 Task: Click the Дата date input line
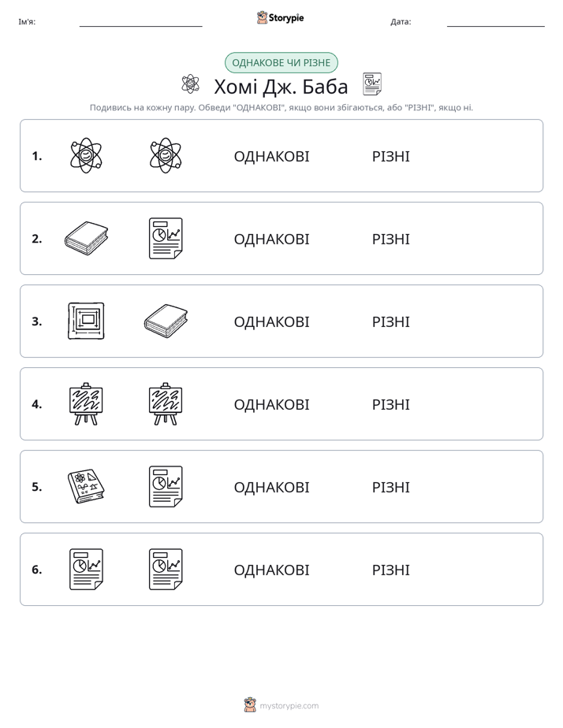[x=496, y=22]
